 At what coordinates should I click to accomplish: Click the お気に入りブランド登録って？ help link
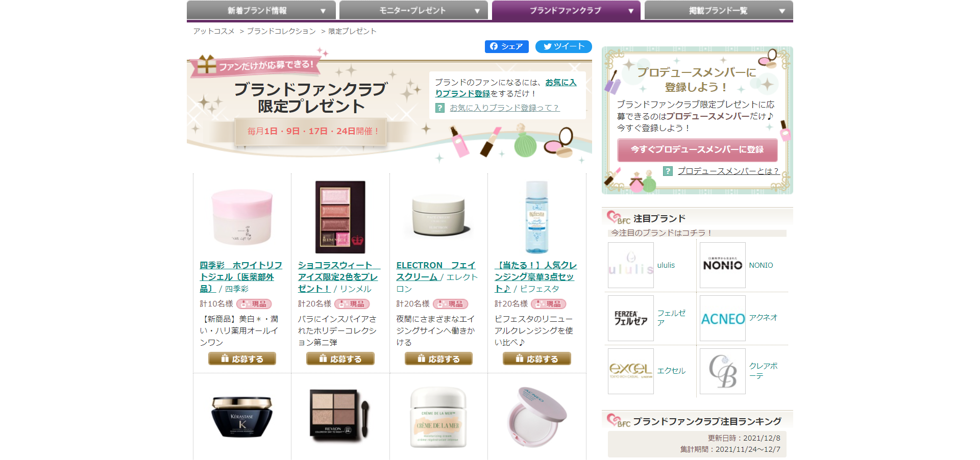(x=504, y=108)
